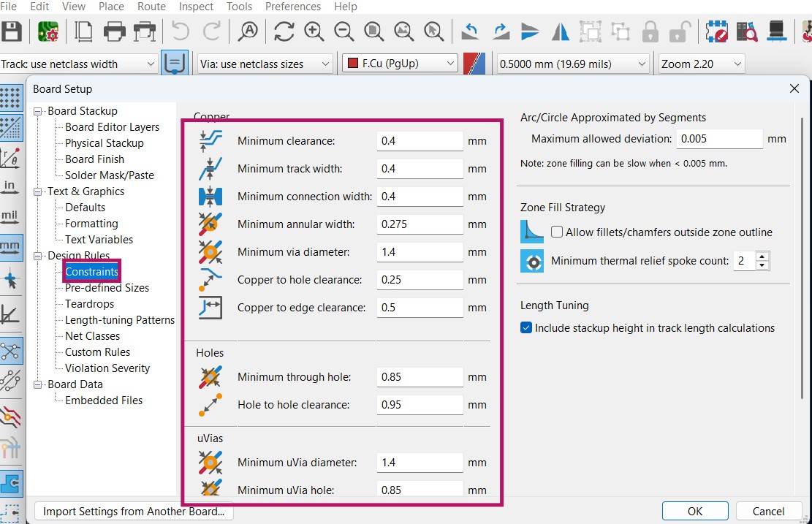The width and height of the screenshot is (812, 524).
Task: Open Board Setup toolbar icon
Action: 48,32
